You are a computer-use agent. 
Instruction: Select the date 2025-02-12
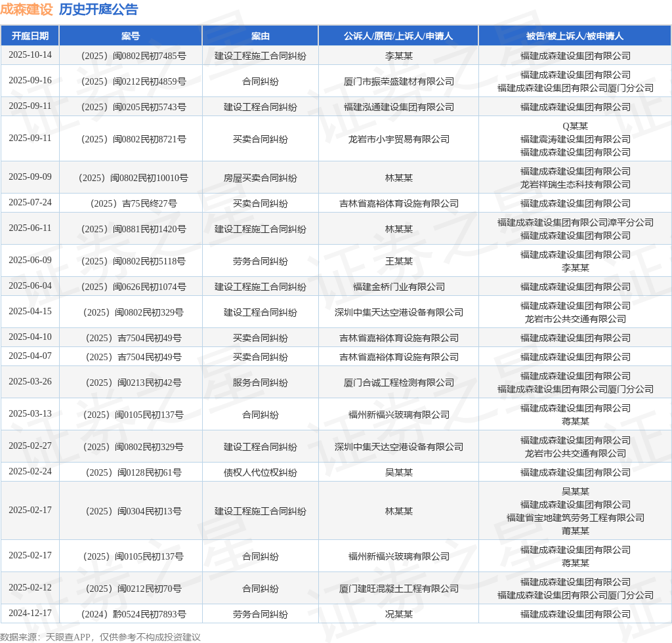(x=30, y=588)
